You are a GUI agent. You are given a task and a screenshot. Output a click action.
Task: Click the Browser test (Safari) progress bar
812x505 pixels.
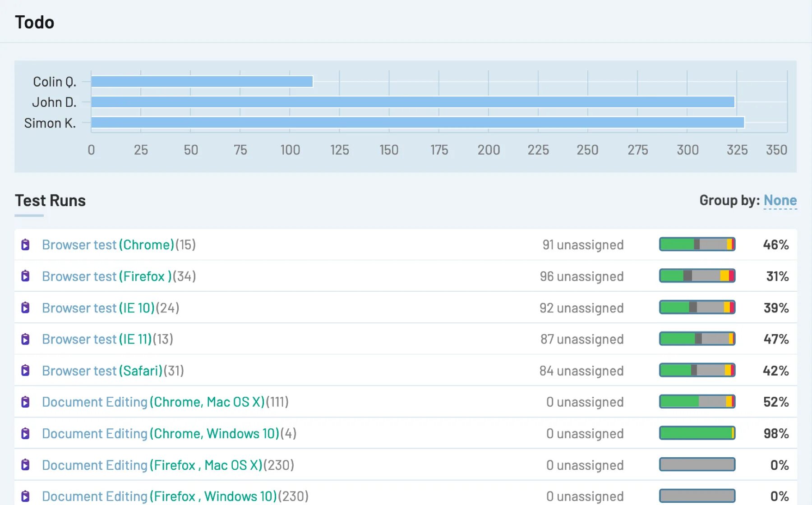[697, 370]
